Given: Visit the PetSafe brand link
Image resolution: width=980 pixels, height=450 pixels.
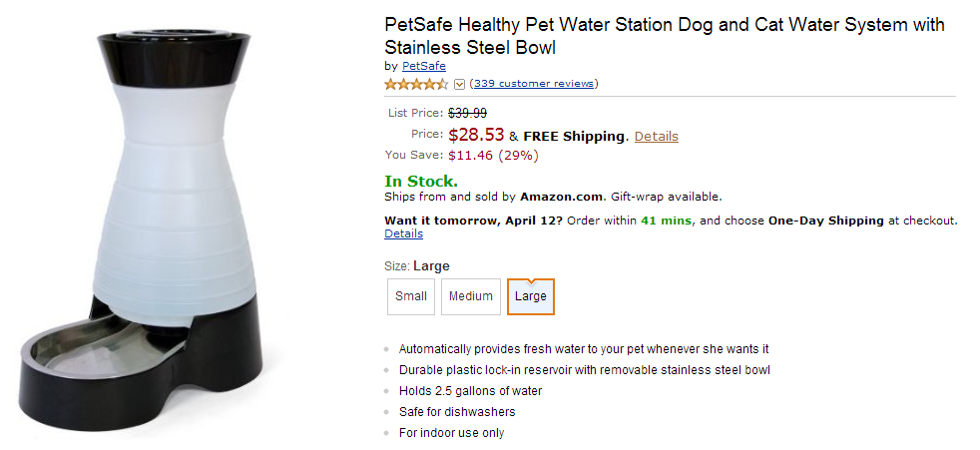Looking at the screenshot, I should pyautogui.click(x=424, y=66).
